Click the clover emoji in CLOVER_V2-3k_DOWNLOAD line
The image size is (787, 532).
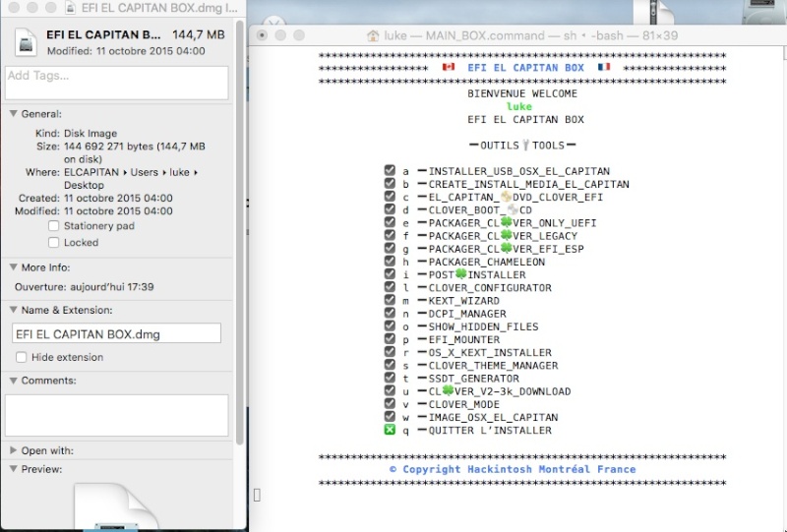click(449, 390)
